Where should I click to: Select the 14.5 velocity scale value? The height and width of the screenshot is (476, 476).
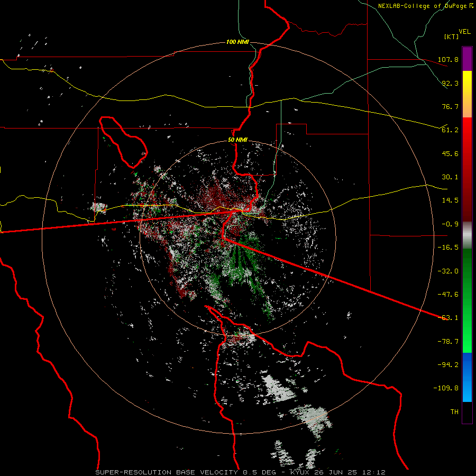[450, 200]
